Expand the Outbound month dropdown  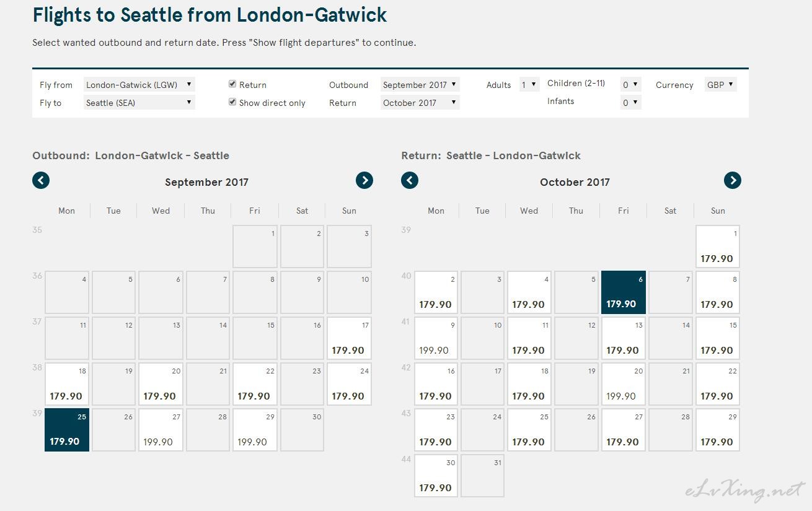[x=420, y=85]
